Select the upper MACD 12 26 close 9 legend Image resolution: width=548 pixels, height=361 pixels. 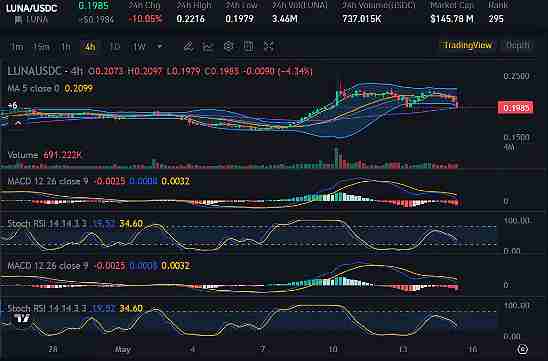coord(48,181)
